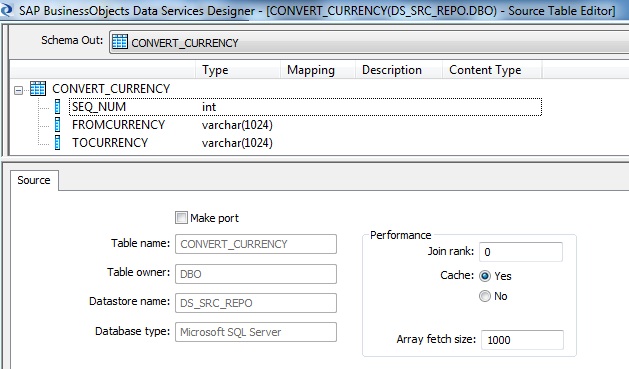The width and height of the screenshot is (629, 369).
Task: Click the SAP Data Services Designer title icon
Action: 6,9
